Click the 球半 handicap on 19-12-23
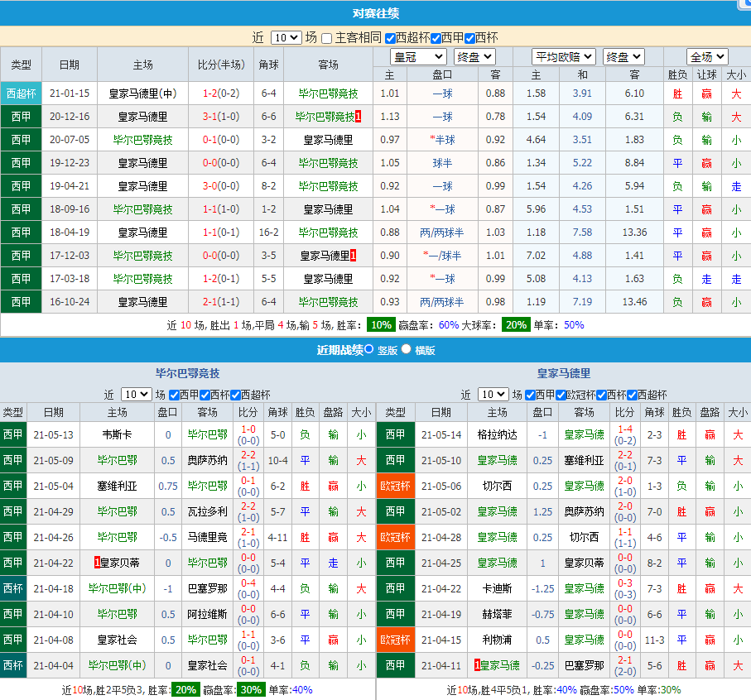 click(442, 163)
